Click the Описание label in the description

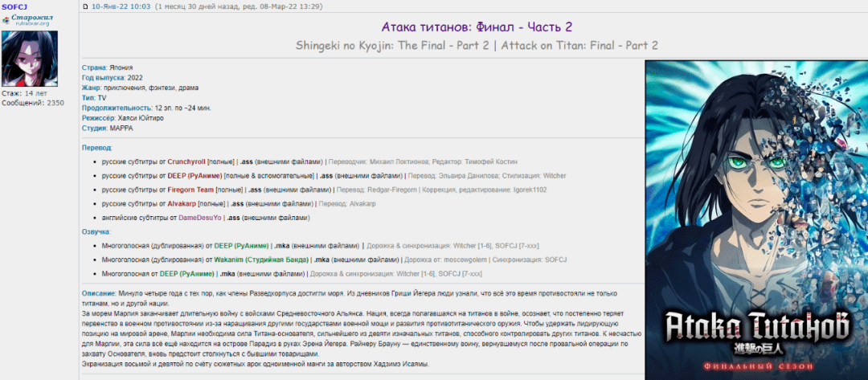pyautogui.click(x=99, y=294)
